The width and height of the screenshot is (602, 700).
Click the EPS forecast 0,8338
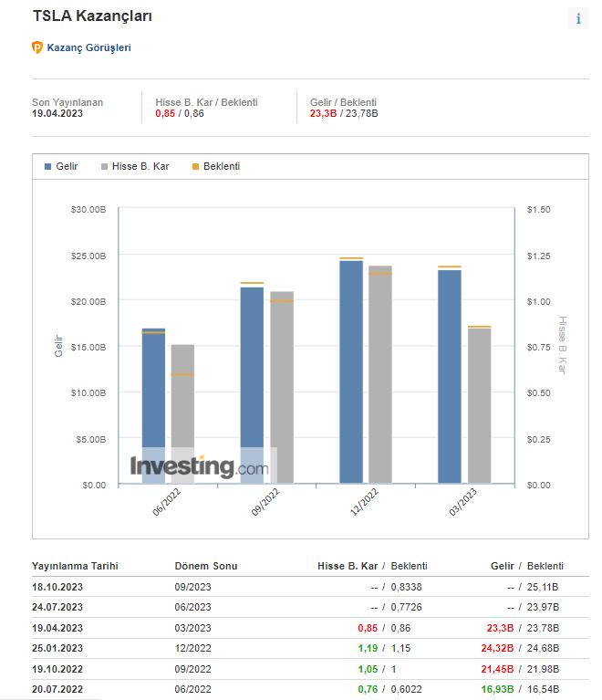406,587
